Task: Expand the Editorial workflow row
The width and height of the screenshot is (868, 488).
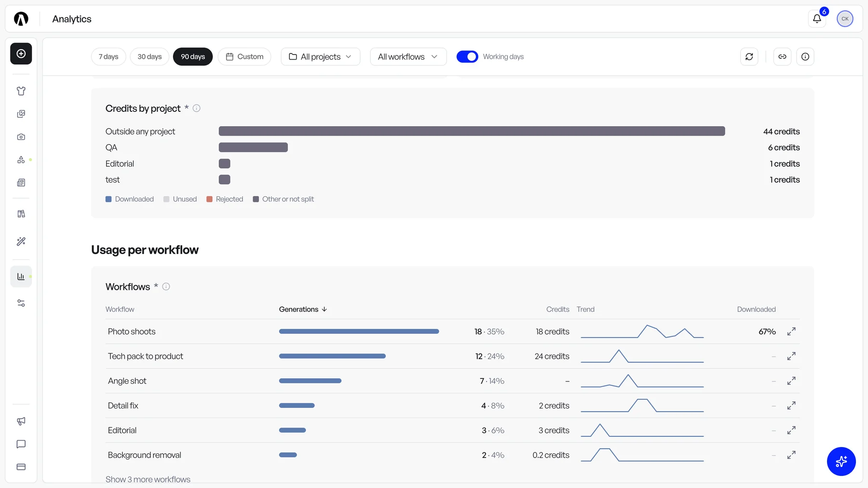Action: [791, 430]
